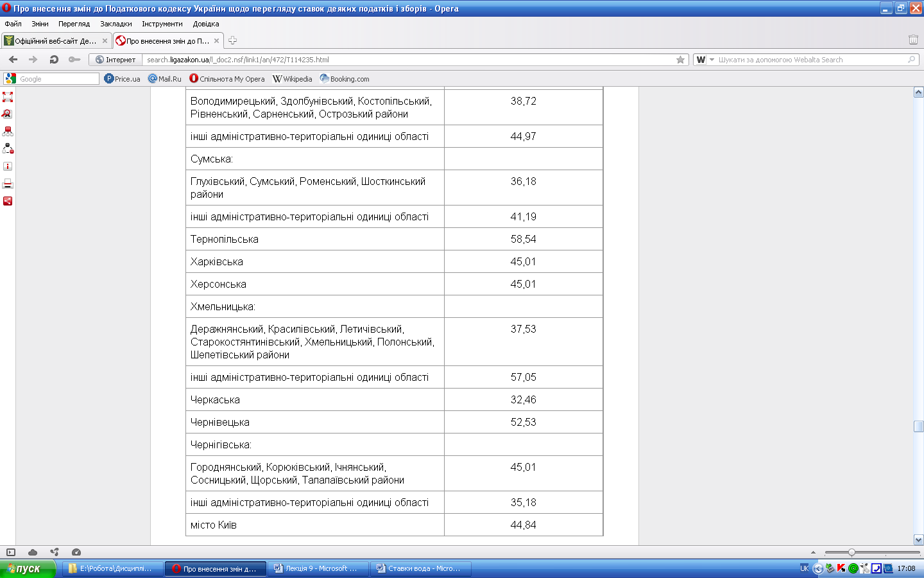Go forward with the Forward arrow
924x578 pixels.
(x=33, y=60)
